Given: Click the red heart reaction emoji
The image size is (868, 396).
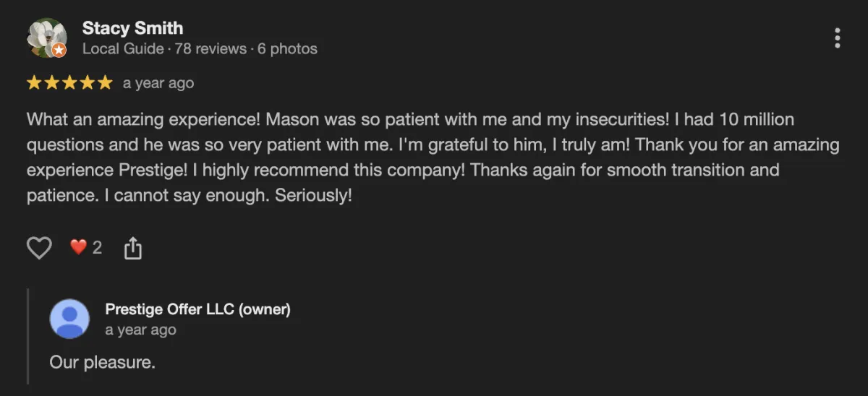Looking at the screenshot, I should point(78,248).
